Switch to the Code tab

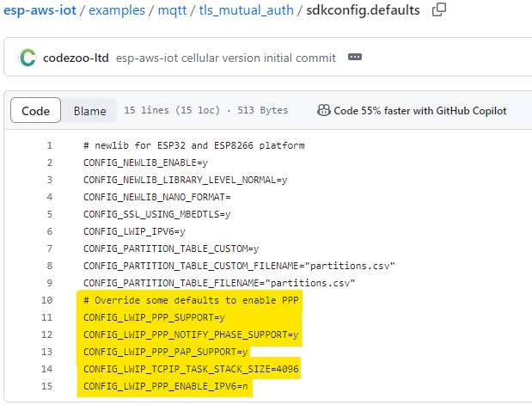[35, 110]
